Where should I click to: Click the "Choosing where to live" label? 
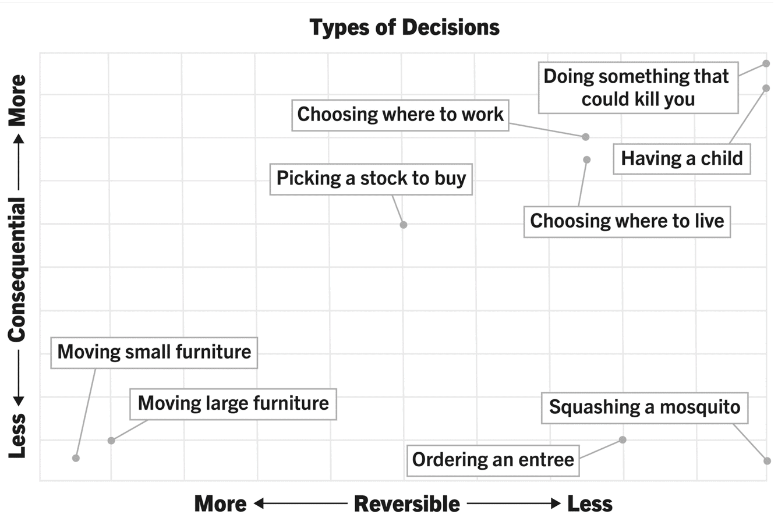point(627,221)
